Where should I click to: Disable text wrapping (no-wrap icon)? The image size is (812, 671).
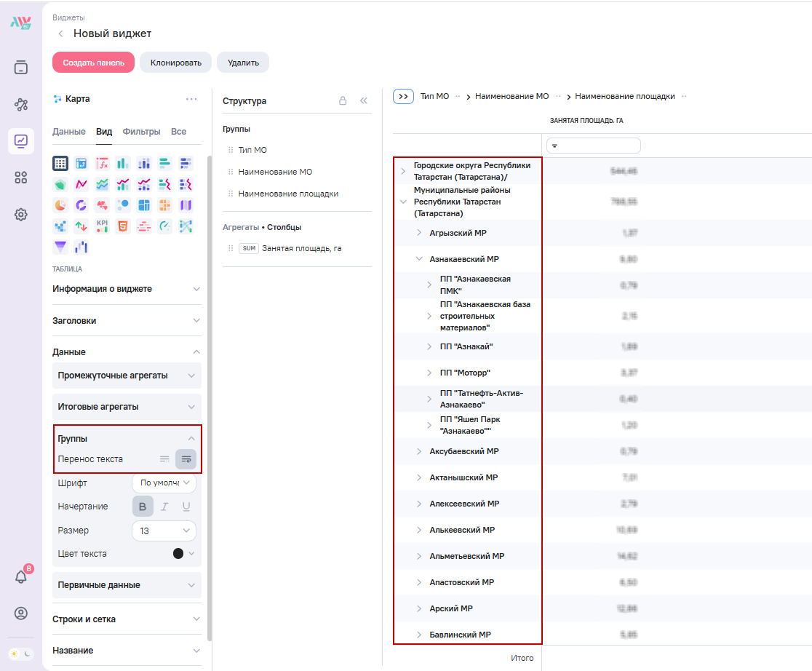point(164,459)
